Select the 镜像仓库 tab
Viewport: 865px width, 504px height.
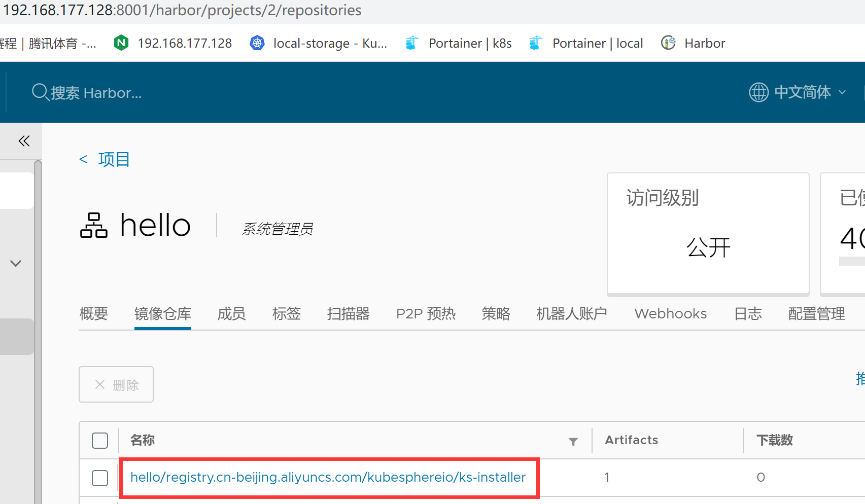click(163, 314)
